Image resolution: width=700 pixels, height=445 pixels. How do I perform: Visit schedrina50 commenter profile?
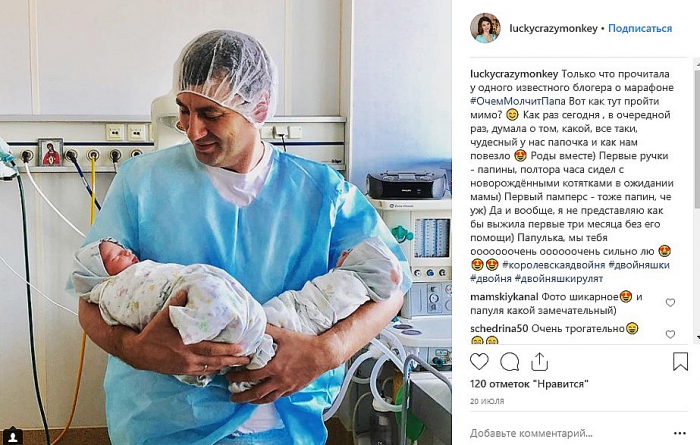pyautogui.click(x=499, y=329)
